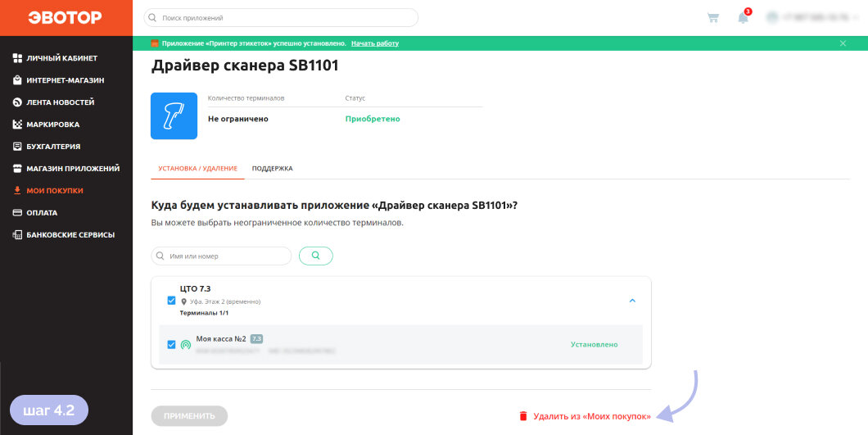Select Мои покупки in sidebar
Image resolution: width=868 pixels, height=435 pixels.
coord(54,191)
